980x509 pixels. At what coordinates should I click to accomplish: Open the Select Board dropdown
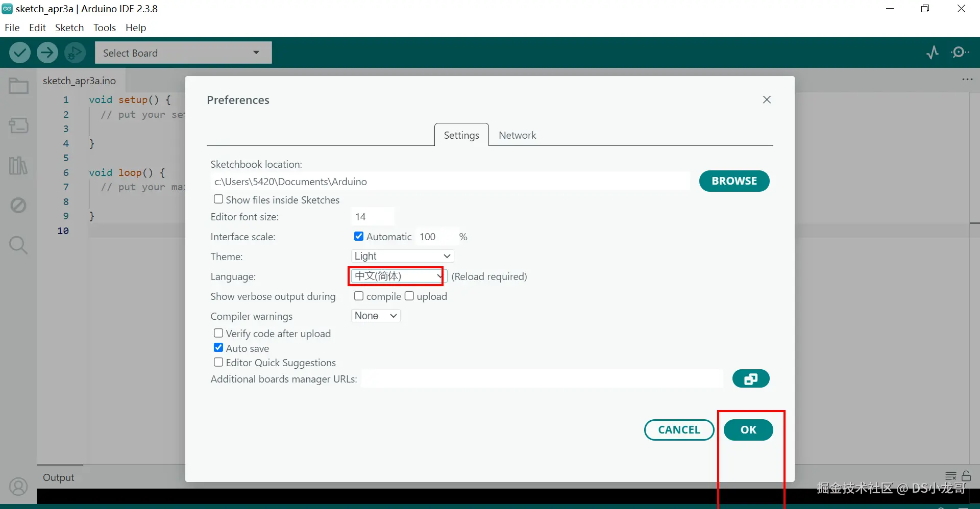tap(183, 53)
